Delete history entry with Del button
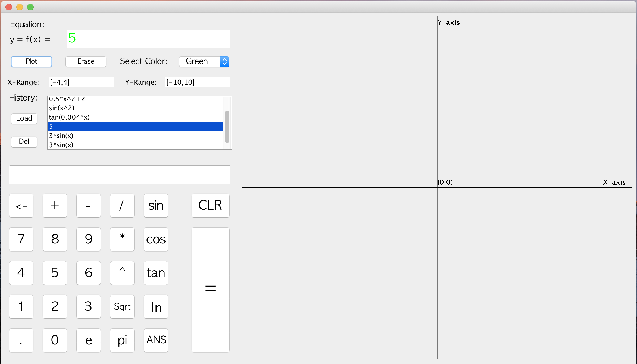Image resolution: width=637 pixels, height=364 pixels. 24,142
